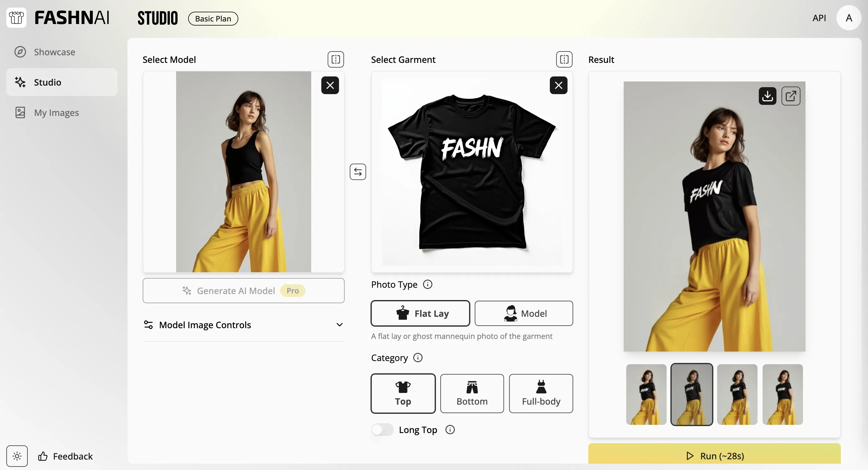Open the gallery picker beside Select Garment

click(x=564, y=59)
